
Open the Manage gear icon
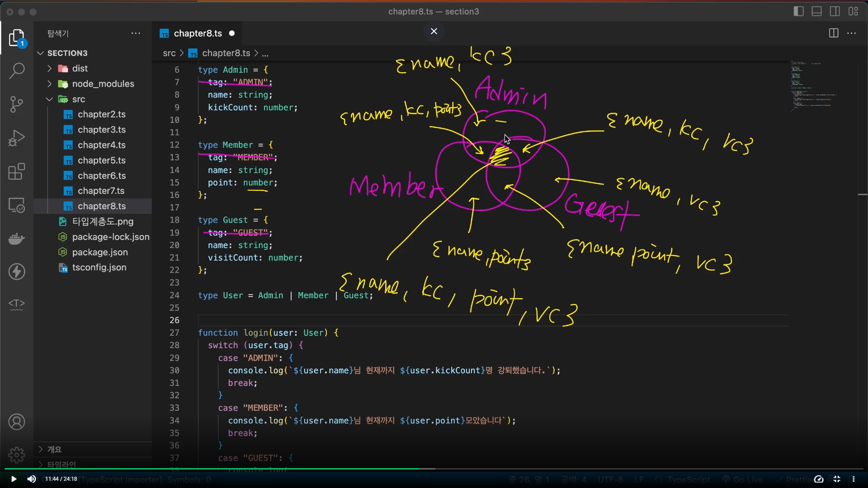tap(17, 455)
